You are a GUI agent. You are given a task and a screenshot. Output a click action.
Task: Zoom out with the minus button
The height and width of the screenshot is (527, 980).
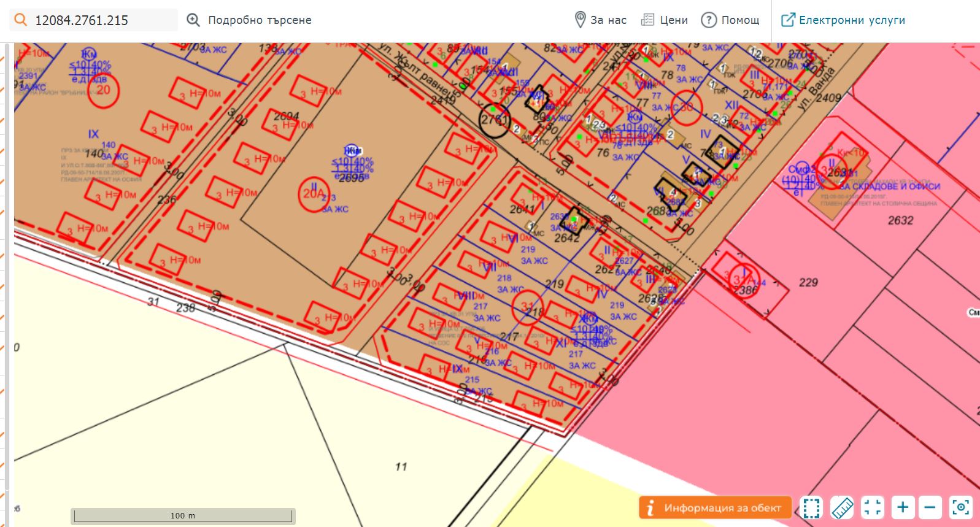coord(930,508)
